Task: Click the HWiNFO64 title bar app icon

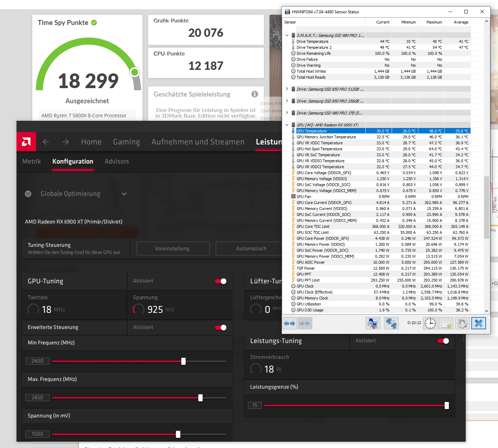Action: coord(287,12)
